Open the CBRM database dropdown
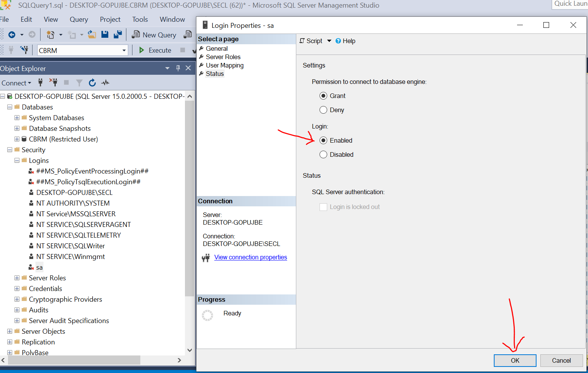The width and height of the screenshot is (588, 373). [x=124, y=50]
